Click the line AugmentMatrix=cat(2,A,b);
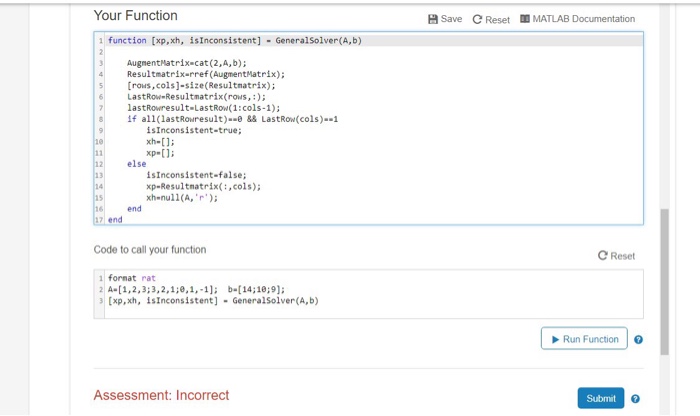Viewport: 700px width, 416px height. [x=187, y=63]
